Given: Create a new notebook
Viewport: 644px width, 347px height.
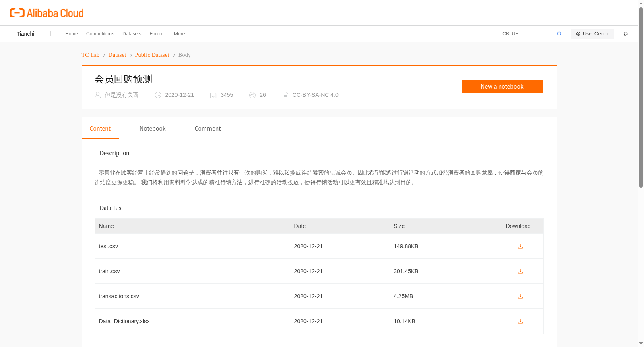Looking at the screenshot, I should point(502,86).
